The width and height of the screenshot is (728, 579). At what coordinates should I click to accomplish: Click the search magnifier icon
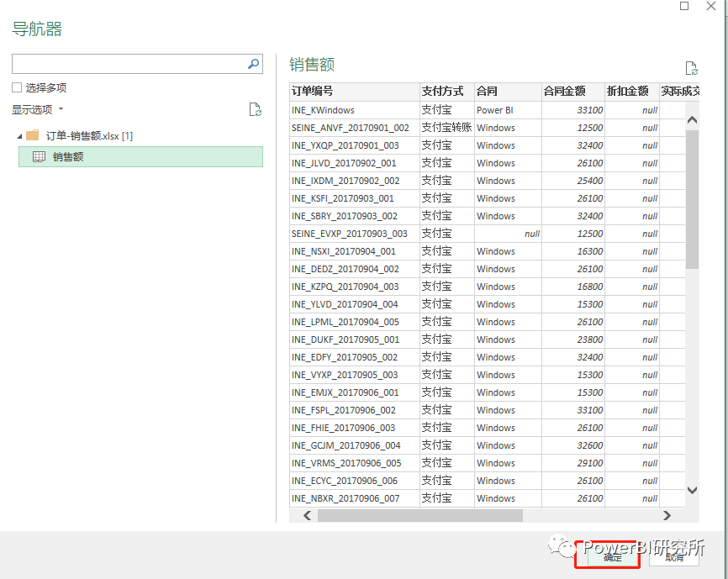click(x=253, y=64)
